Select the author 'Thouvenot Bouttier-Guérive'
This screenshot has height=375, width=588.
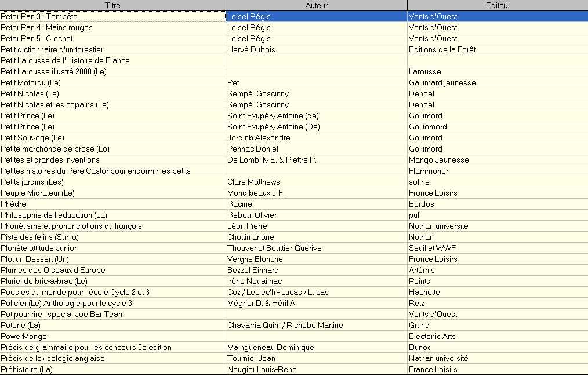point(274,248)
